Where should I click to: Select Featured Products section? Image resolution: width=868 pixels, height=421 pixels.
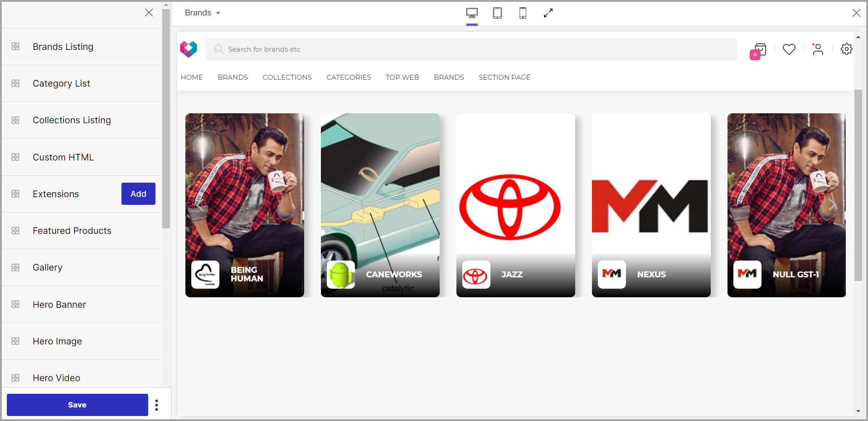(82, 231)
